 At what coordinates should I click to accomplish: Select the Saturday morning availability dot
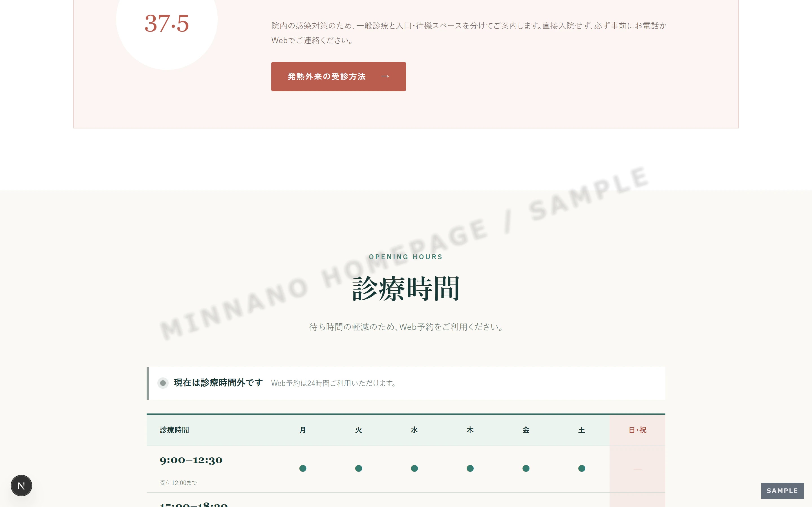(x=581, y=468)
